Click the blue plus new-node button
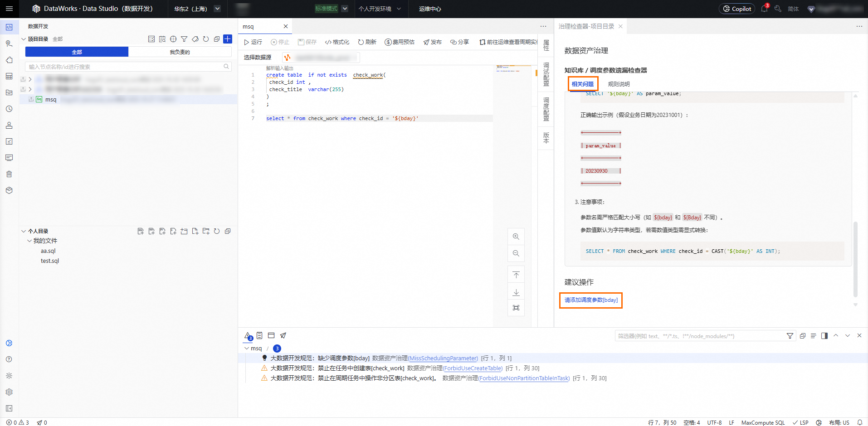 pos(228,39)
